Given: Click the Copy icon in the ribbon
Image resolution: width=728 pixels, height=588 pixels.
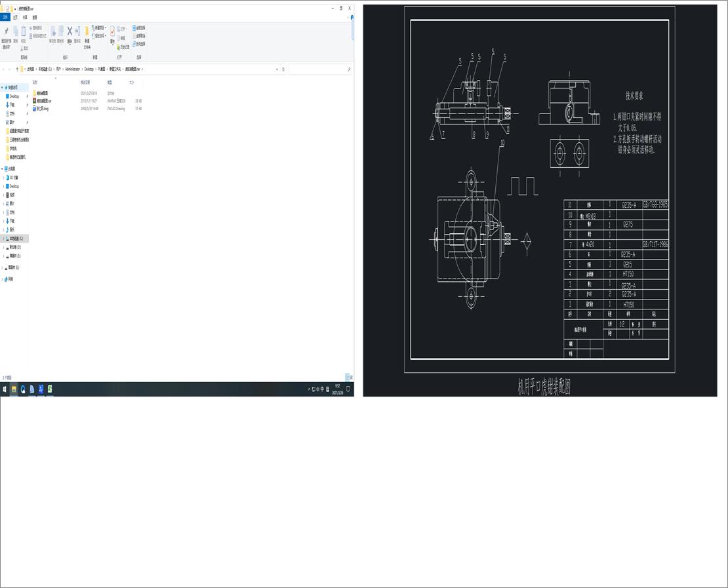Looking at the screenshot, I should pyautogui.click(x=15, y=31).
